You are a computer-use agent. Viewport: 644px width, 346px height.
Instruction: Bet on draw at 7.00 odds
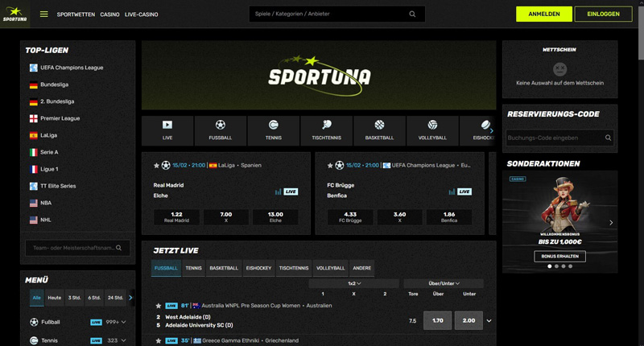(x=226, y=217)
